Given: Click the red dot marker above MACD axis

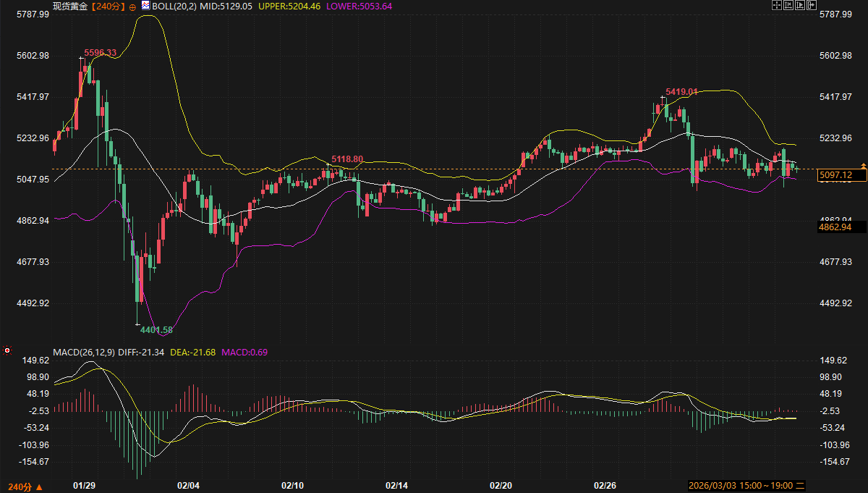Looking at the screenshot, I should [x=7, y=350].
